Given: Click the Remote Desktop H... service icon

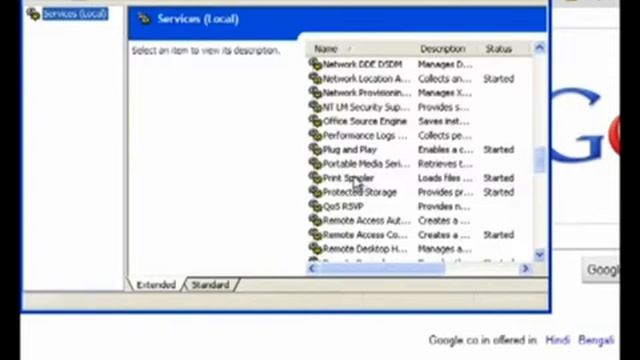Looking at the screenshot, I should point(315,249).
